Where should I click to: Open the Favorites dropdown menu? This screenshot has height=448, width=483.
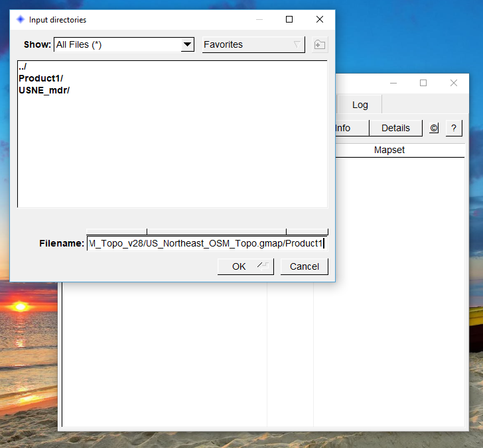point(253,45)
